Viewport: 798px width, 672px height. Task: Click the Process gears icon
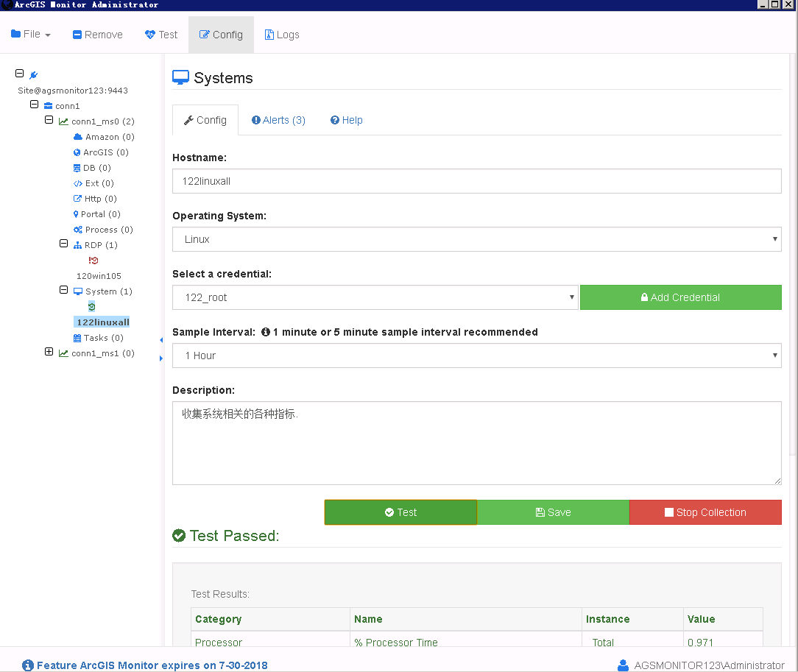[78, 230]
